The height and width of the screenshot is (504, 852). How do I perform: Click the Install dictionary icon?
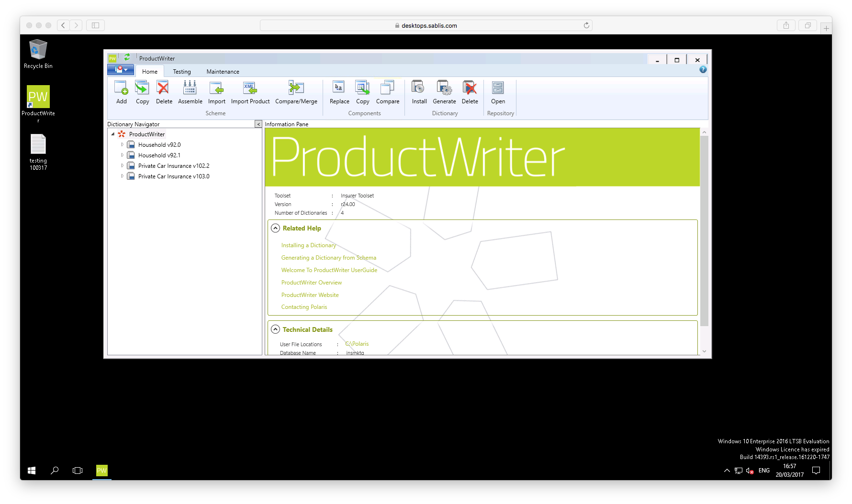[419, 88]
